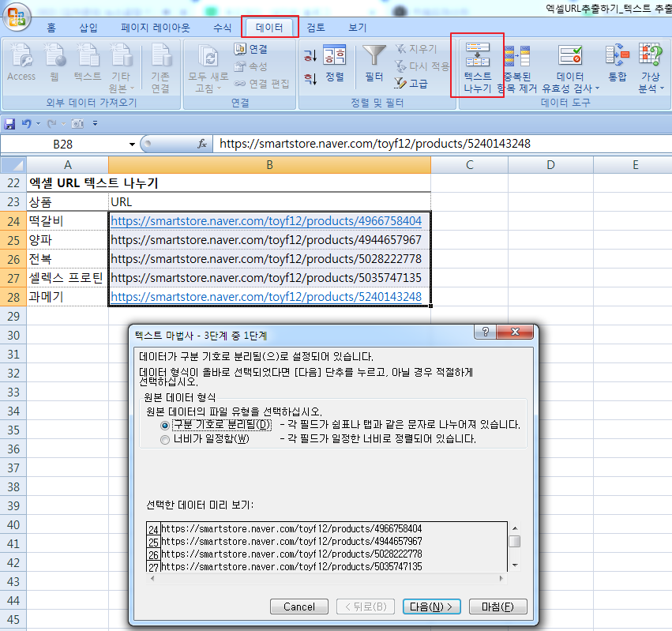The image size is (672, 631).
Task: Click the camera icon in Quick Access toolbar
Action: pos(77,124)
